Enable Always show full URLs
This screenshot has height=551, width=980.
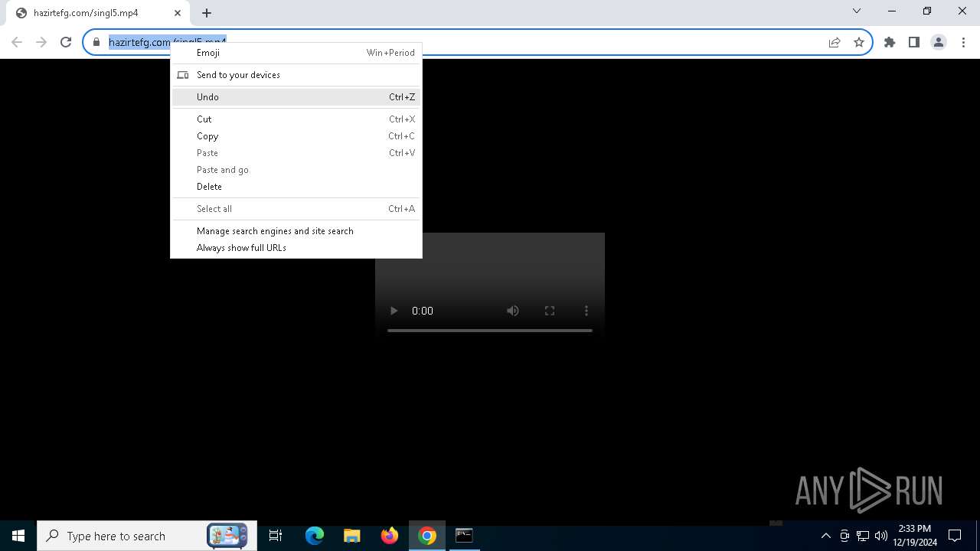click(x=296, y=248)
